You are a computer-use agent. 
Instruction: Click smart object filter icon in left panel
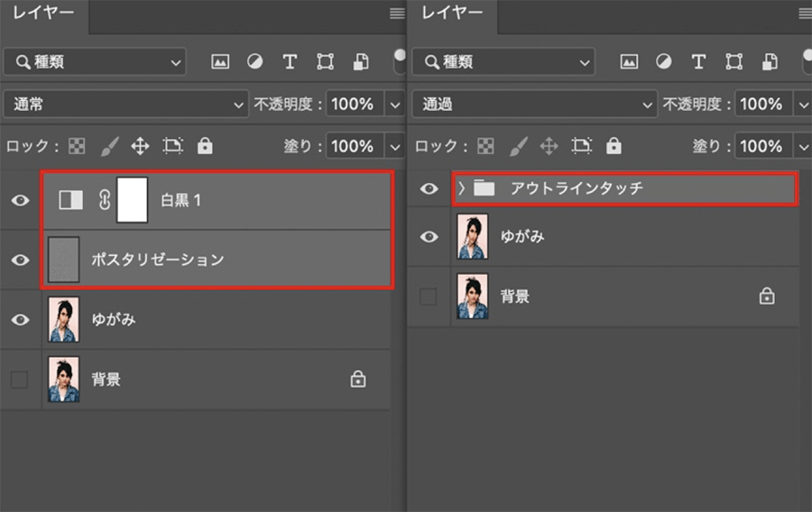(361, 62)
